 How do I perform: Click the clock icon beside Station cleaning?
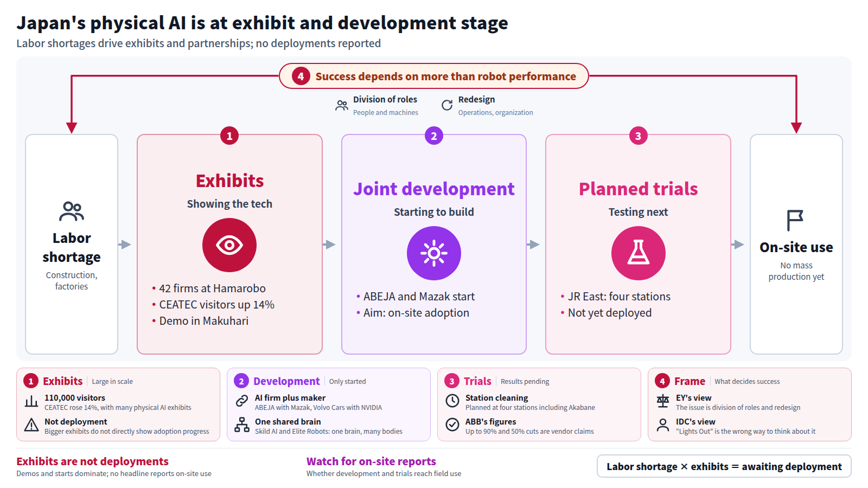click(x=452, y=401)
